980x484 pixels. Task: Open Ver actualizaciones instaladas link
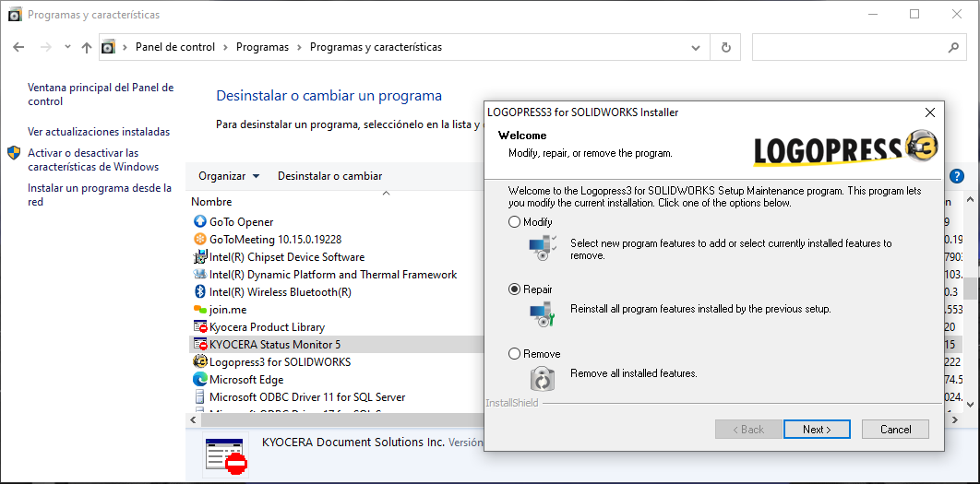click(99, 132)
